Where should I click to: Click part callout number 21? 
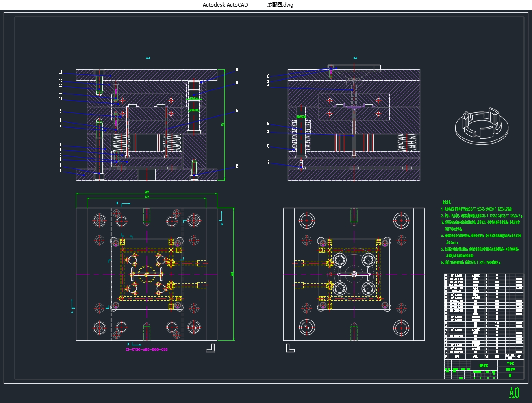point(268,132)
